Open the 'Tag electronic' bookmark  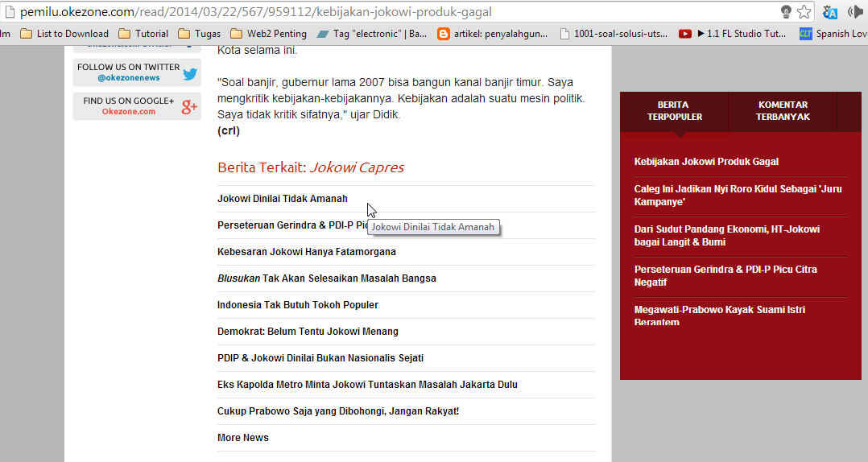tap(372, 34)
